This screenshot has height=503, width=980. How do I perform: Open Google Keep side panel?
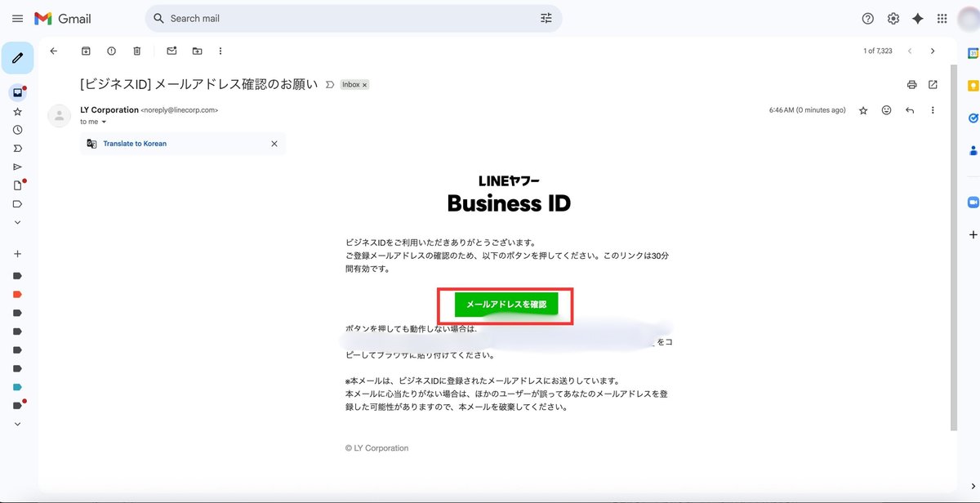click(973, 86)
